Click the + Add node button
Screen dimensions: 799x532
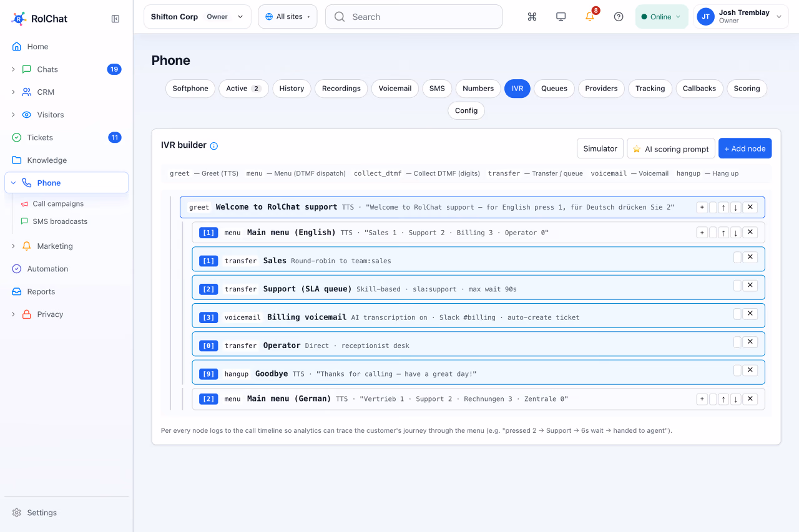[x=745, y=148]
